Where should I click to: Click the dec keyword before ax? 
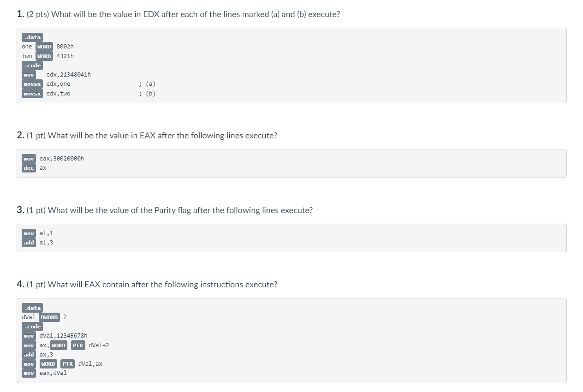click(x=29, y=168)
